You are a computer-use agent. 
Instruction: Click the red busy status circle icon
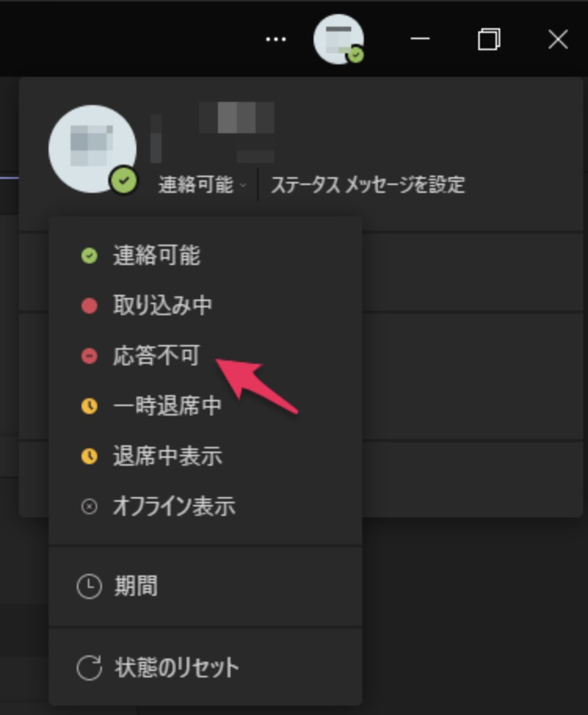pyautogui.click(x=89, y=306)
